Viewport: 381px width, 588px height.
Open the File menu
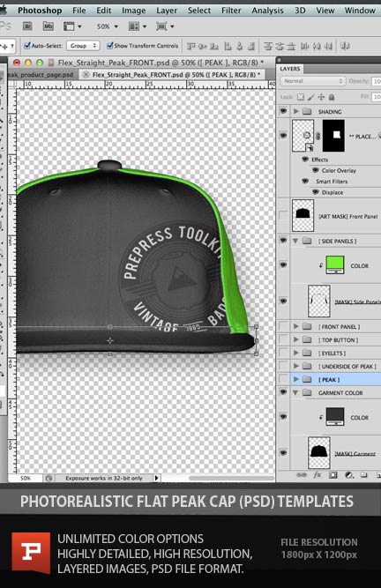[78, 10]
